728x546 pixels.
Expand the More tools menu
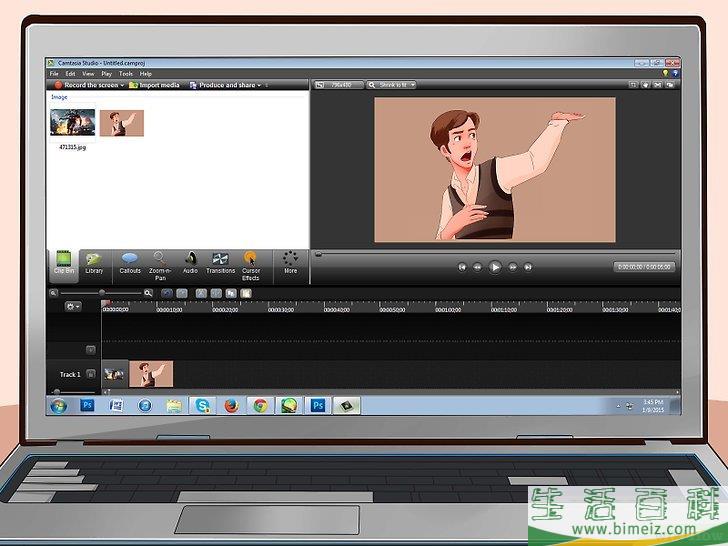coord(291,263)
